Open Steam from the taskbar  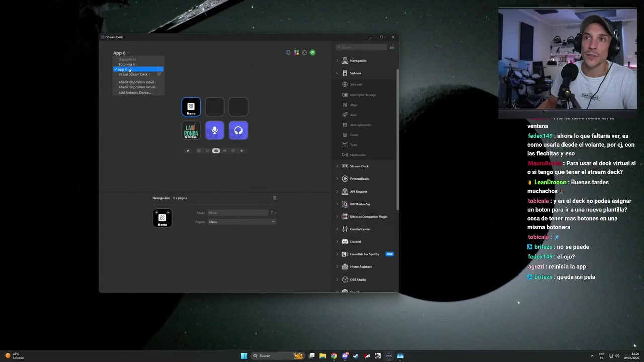pos(356,356)
